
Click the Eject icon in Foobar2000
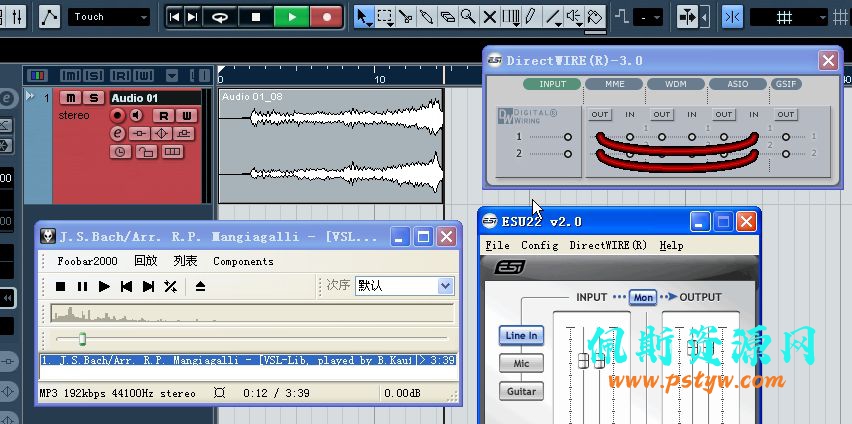tap(200, 287)
